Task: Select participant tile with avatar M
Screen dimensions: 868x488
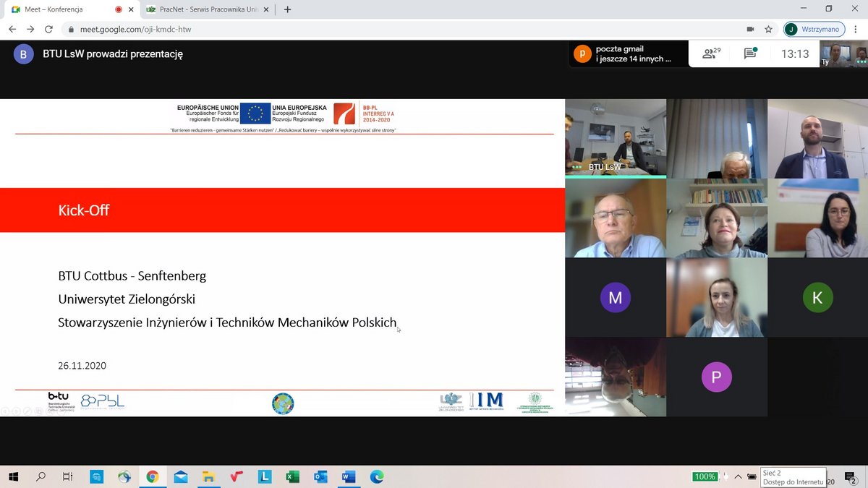Action: [616, 297]
